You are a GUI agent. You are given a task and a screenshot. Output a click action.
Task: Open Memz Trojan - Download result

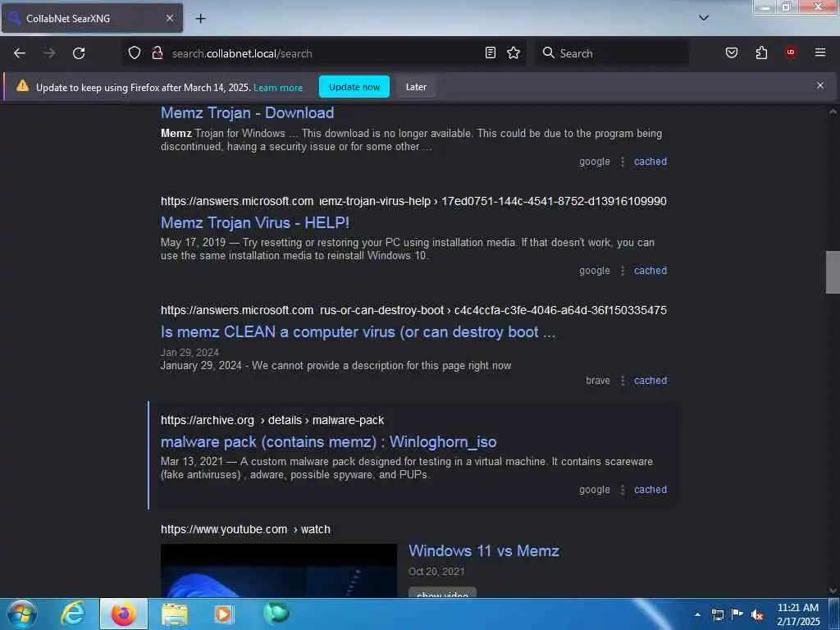click(x=248, y=112)
